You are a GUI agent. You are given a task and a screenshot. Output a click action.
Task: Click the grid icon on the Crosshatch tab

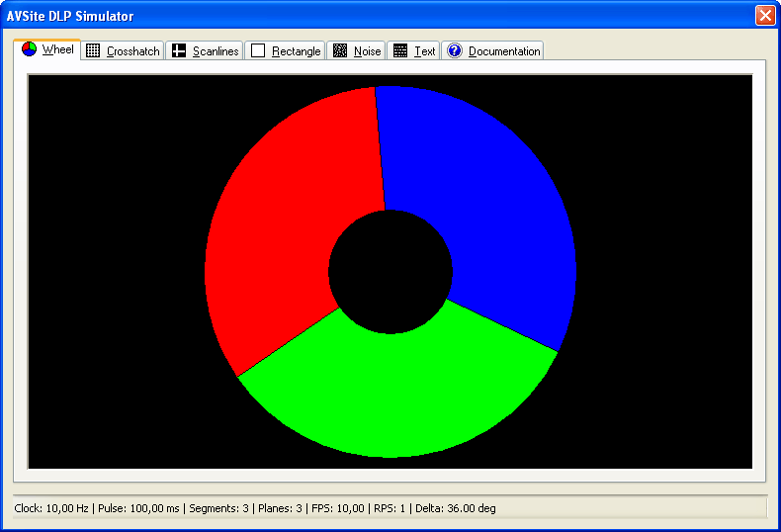(93, 51)
